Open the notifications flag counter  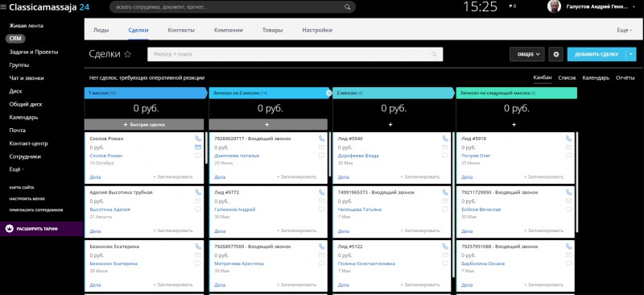(x=512, y=6)
